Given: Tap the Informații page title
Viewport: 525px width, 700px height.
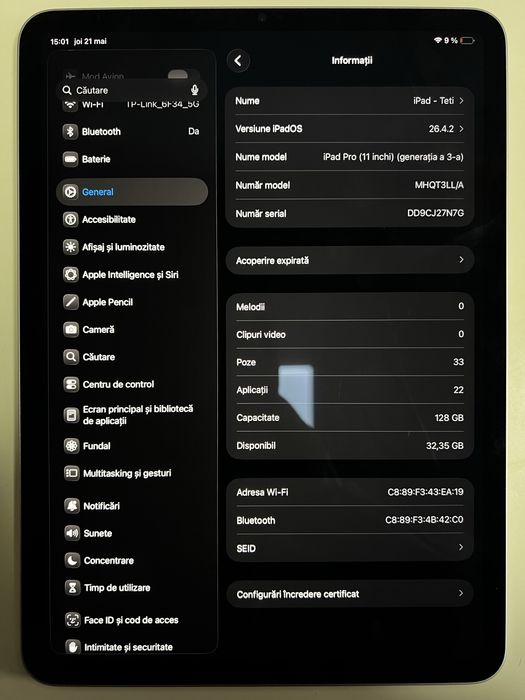Looking at the screenshot, I should pyautogui.click(x=352, y=60).
